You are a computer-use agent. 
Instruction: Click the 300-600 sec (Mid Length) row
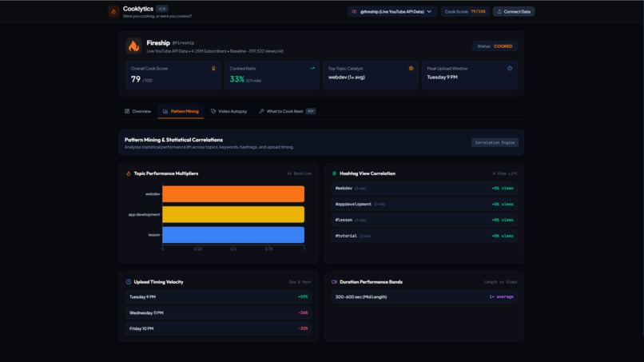pos(424,296)
